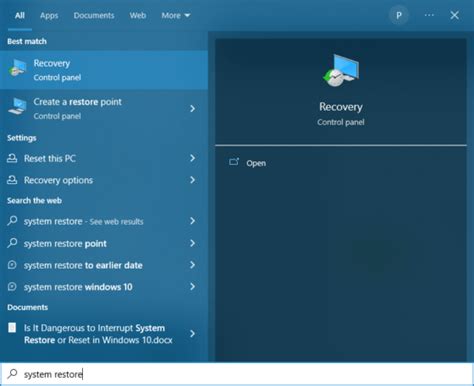Click the P account avatar
This screenshot has height=386, width=474.
click(399, 15)
